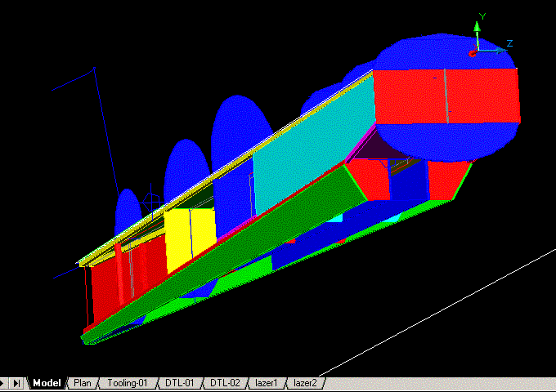Go to the lazer1 layout tab

pos(267,383)
